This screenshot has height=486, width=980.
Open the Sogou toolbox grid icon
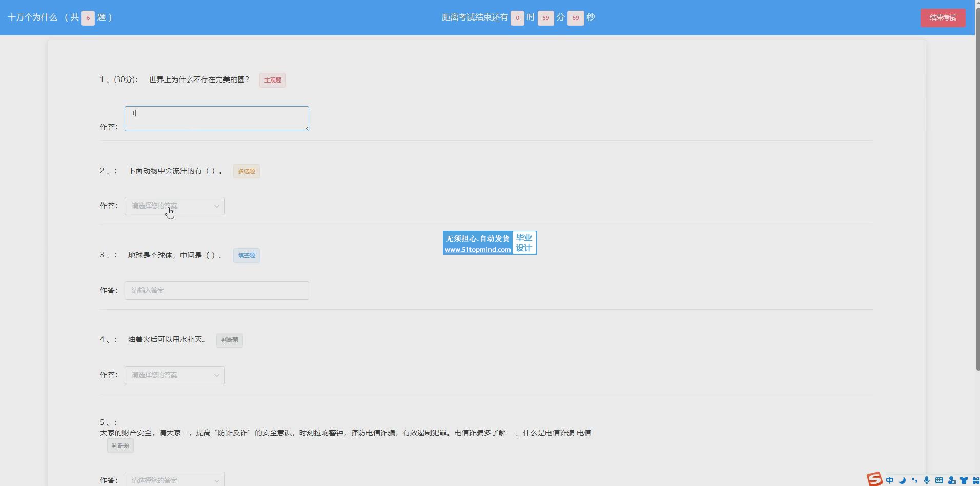975,480
